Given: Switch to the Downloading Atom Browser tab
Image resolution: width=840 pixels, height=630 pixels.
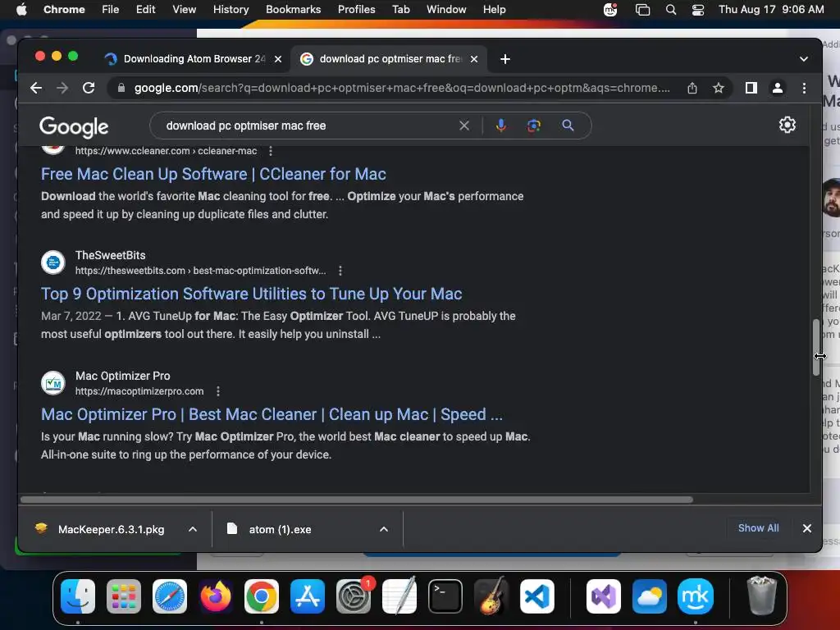Looking at the screenshot, I should [x=194, y=59].
